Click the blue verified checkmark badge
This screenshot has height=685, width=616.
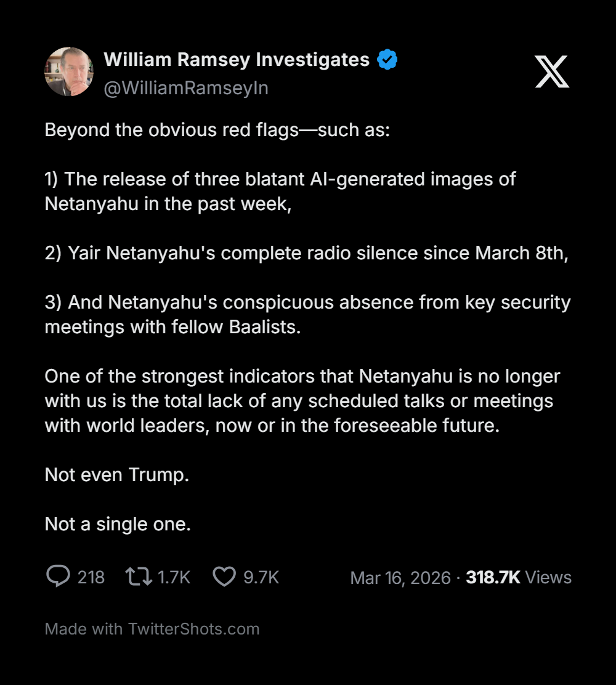coord(387,60)
